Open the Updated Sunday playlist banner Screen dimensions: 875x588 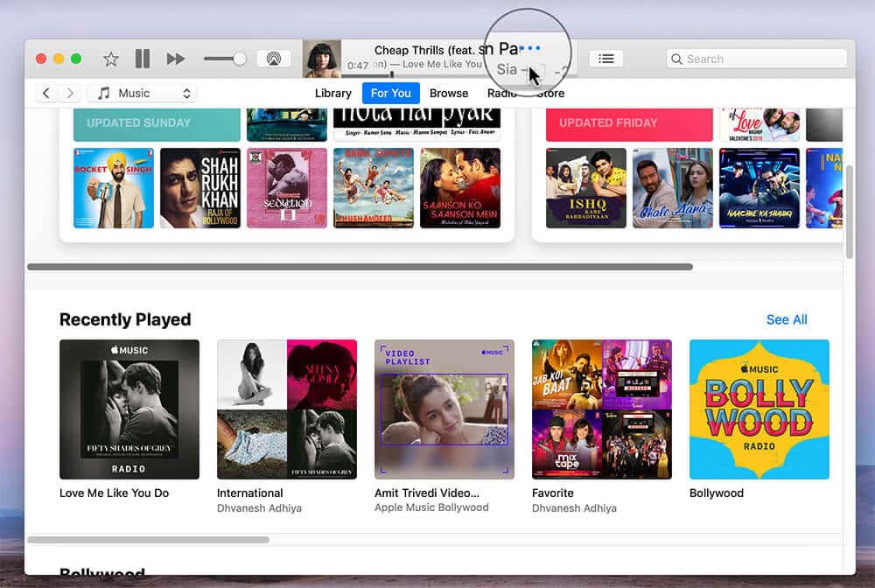(x=157, y=123)
